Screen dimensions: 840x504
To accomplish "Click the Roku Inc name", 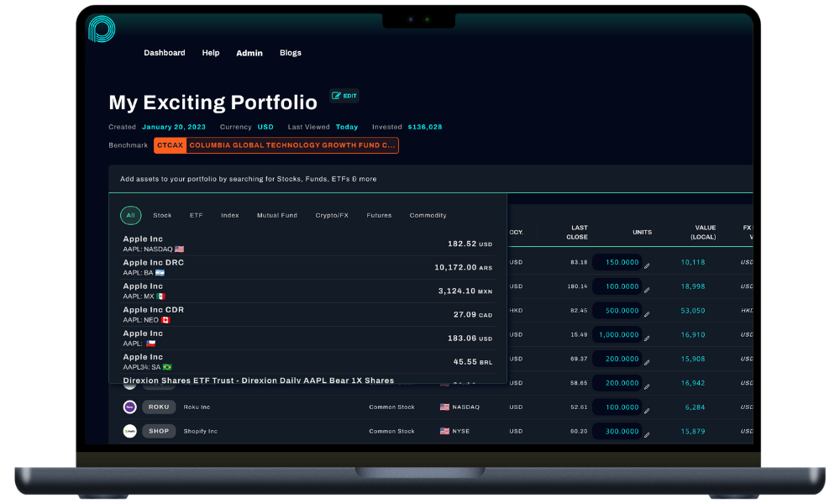I will [x=197, y=407].
